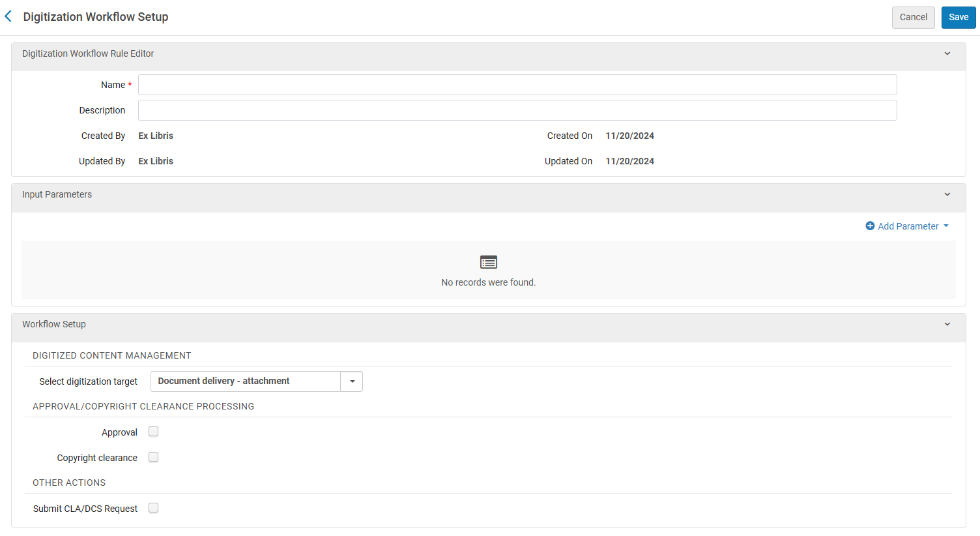The image size is (980, 536).
Task: Open the Document delivery - attachment combo box
Action: (x=246, y=381)
